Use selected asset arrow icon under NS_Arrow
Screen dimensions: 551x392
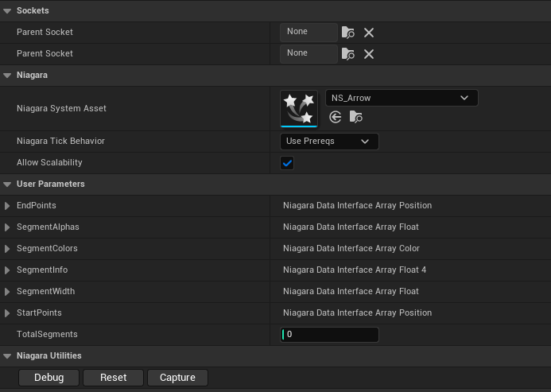pos(336,117)
